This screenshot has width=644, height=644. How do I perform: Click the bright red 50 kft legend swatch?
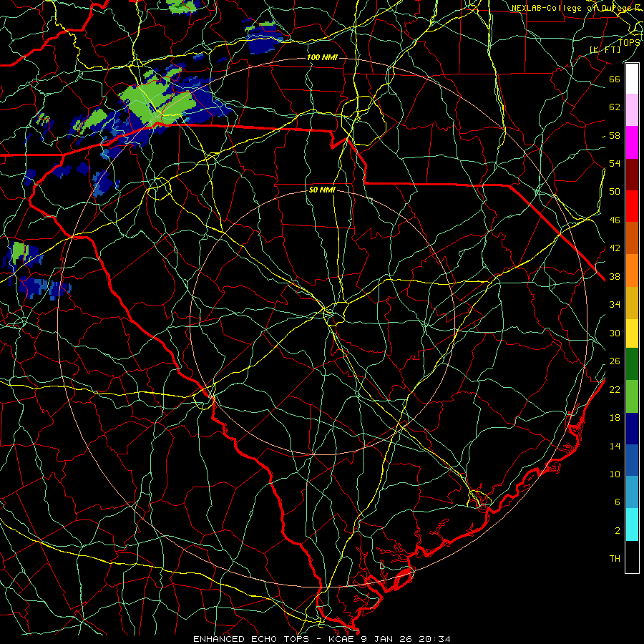coord(632,206)
